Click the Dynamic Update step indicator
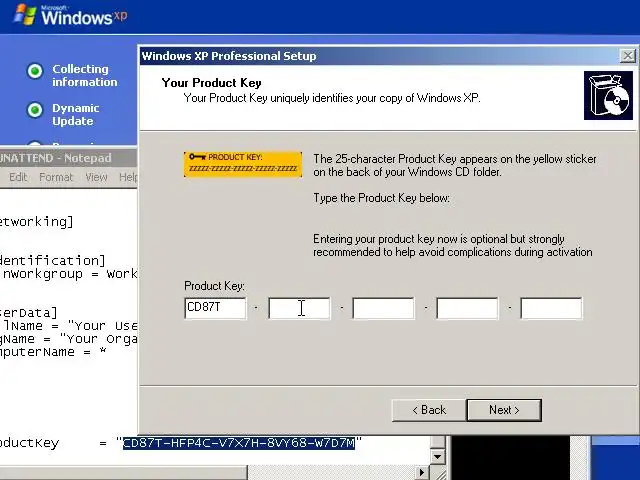 [x=35, y=110]
